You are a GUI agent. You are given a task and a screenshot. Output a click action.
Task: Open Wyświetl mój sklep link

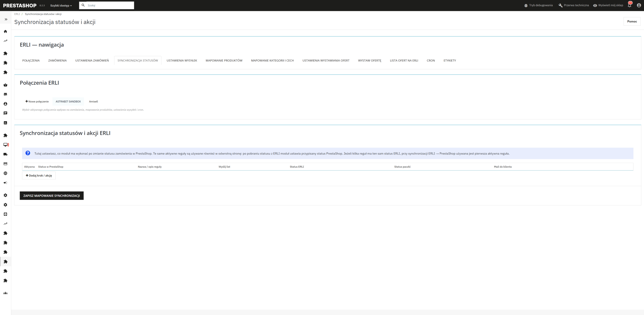click(x=611, y=5)
